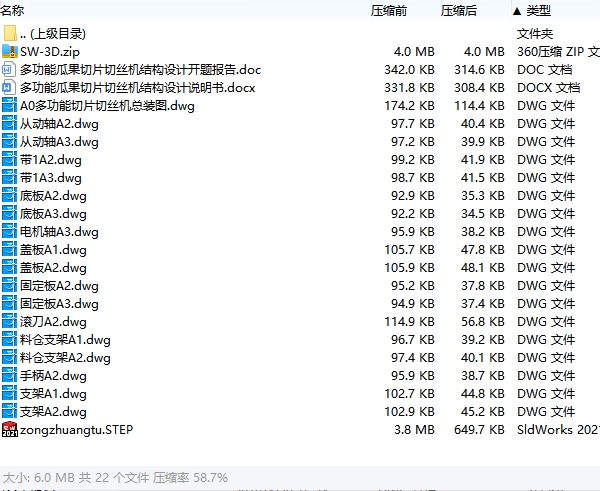The image size is (600, 491).
Task: Select the 固定板A2.dwg file name
Action: (59, 285)
